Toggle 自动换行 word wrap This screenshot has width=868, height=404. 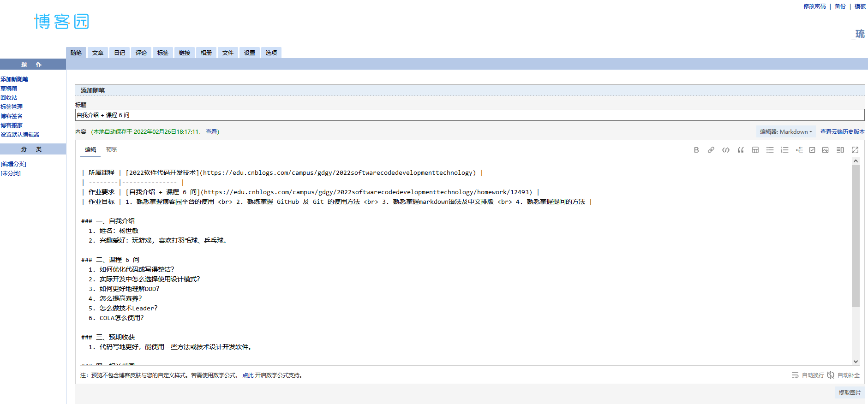tap(808, 375)
